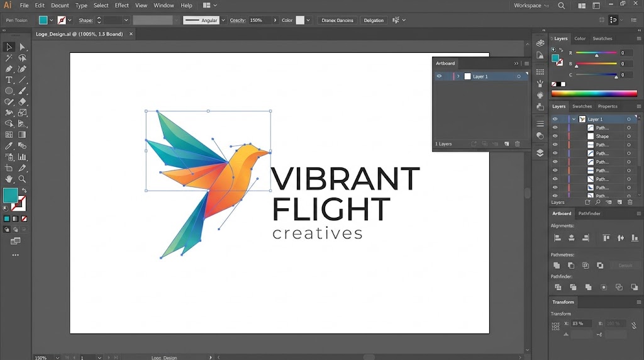
Task: Open the File menu
Action: point(25,5)
